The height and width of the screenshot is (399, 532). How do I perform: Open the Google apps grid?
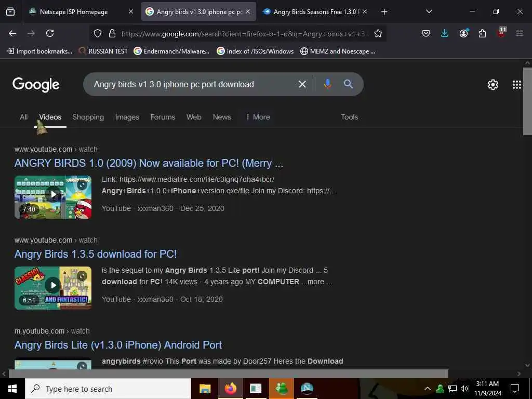click(517, 85)
